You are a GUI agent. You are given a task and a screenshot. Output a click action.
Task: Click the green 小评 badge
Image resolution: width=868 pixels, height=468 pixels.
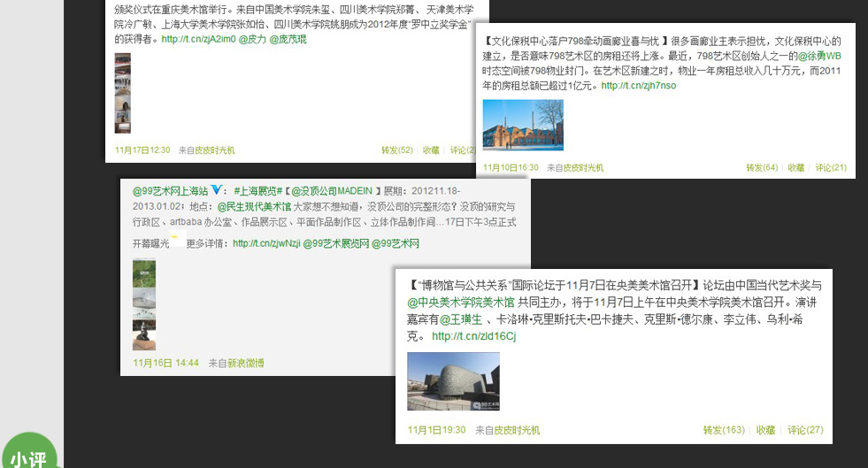tap(29, 452)
